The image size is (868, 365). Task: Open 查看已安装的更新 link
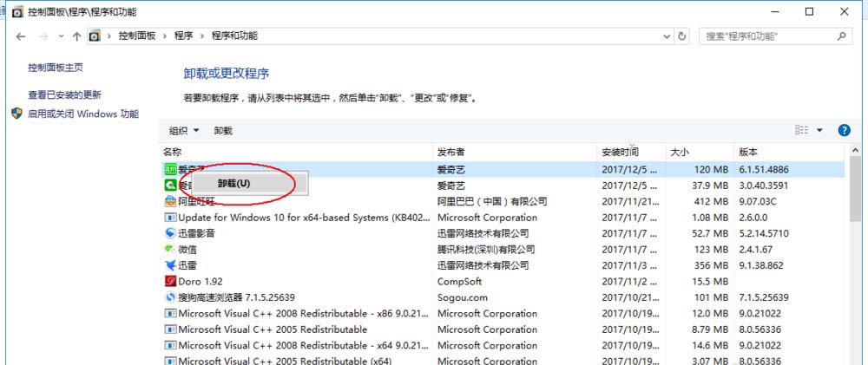click(x=65, y=95)
